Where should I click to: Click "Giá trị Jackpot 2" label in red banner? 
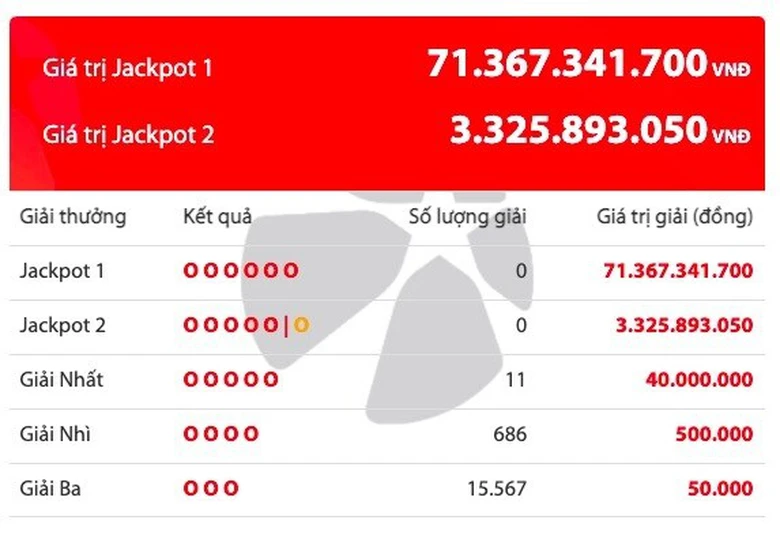(128, 134)
